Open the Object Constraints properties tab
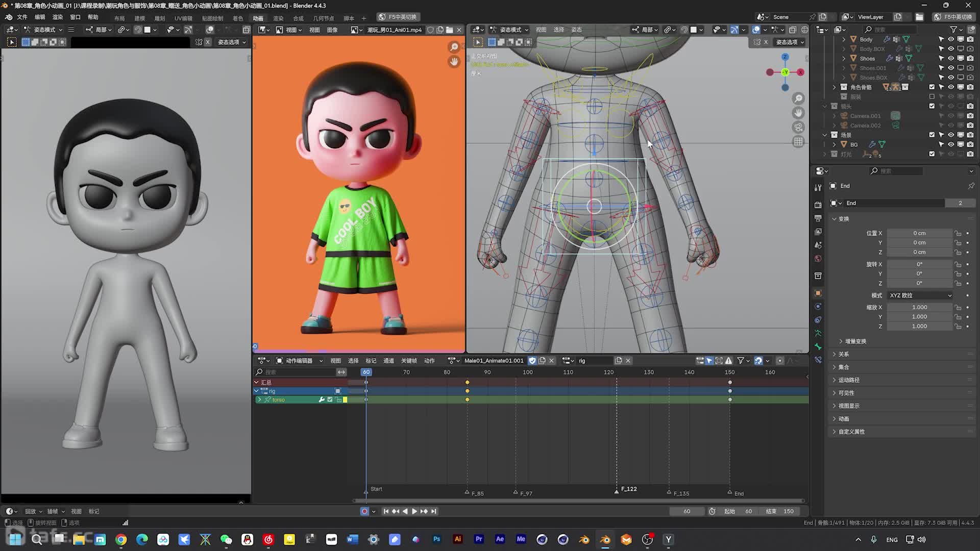The width and height of the screenshot is (980, 551). click(x=818, y=320)
